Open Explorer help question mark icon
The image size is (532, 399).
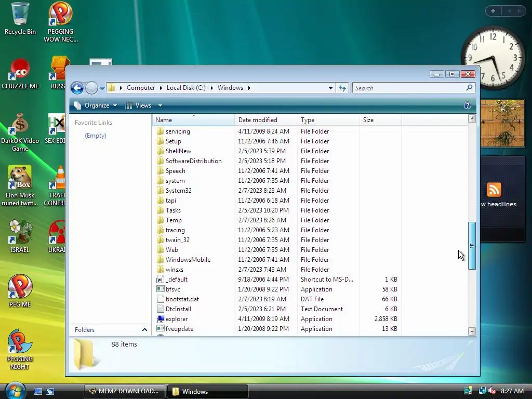point(468,105)
